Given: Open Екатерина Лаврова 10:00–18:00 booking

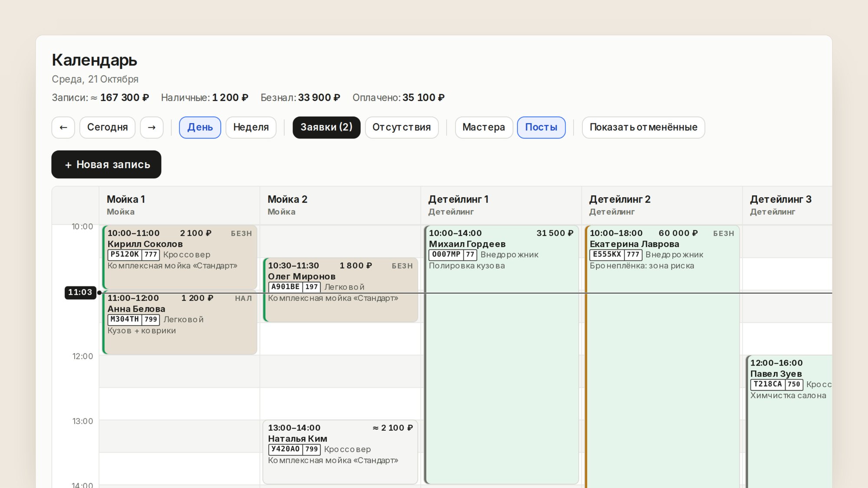Looking at the screenshot, I should [x=662, y=356].
